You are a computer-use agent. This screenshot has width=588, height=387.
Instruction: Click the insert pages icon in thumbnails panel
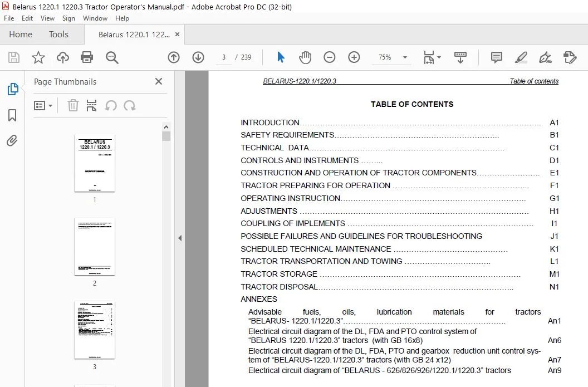(91, 105)
